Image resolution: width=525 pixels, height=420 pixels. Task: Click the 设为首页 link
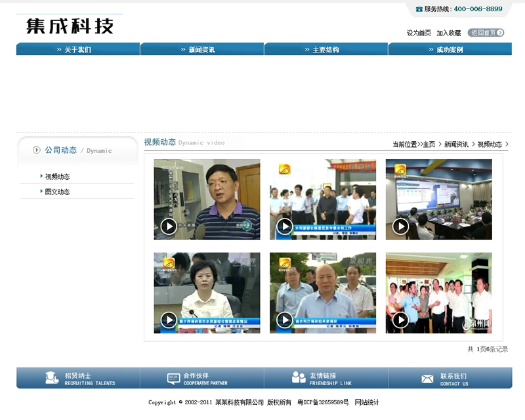pos(419,33)
